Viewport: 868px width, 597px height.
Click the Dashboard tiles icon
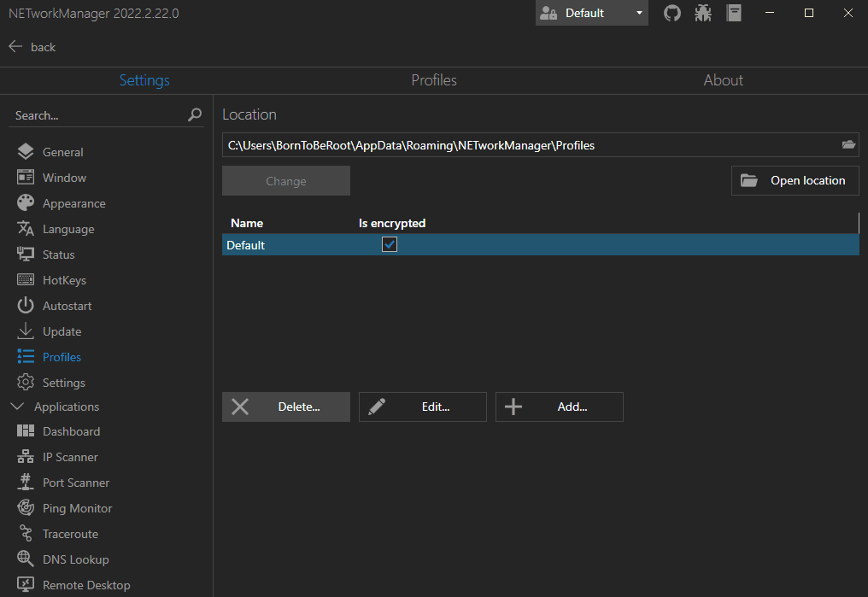coord(26,431)
